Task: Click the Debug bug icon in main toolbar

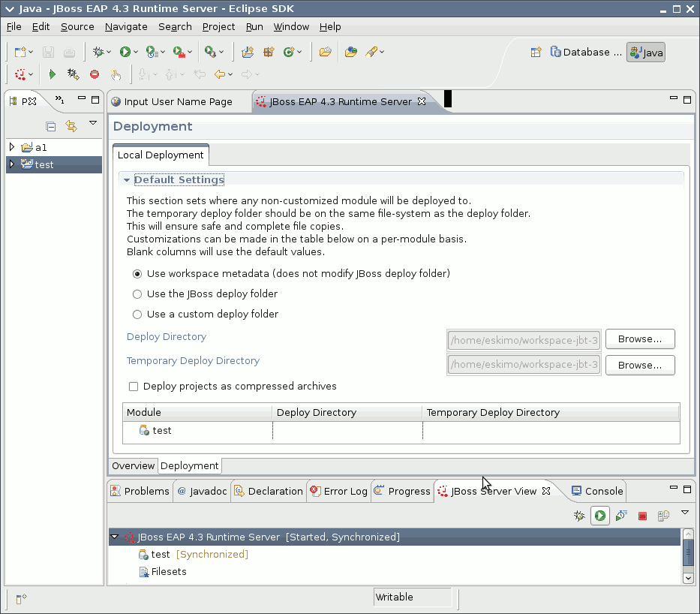Action: coord(98,53)
